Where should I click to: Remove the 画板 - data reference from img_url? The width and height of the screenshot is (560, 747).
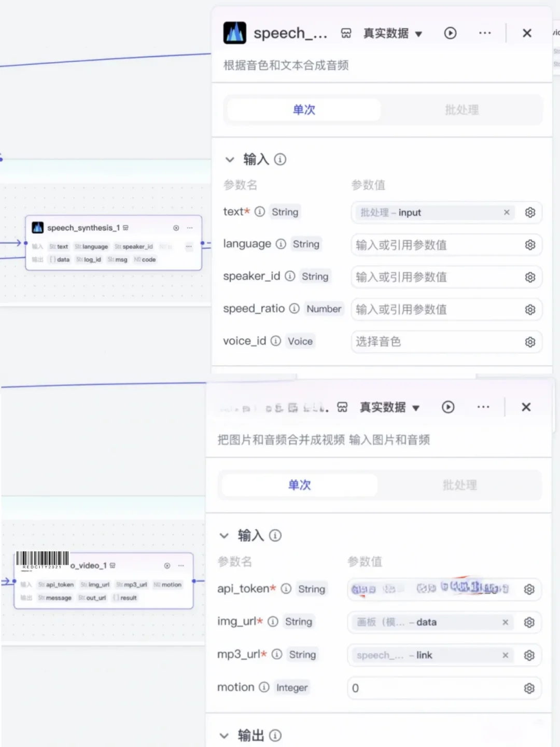(x=506, y=622)
